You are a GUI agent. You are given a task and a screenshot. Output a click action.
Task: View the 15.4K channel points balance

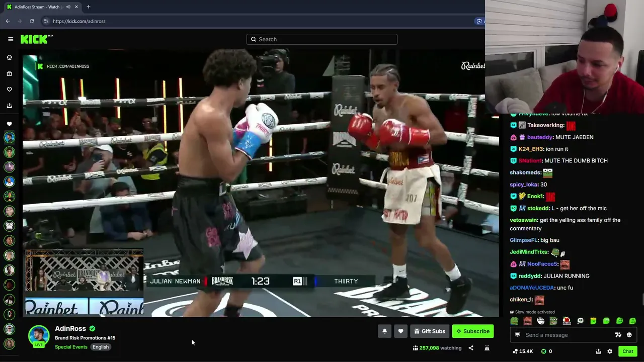coord(523,351)
